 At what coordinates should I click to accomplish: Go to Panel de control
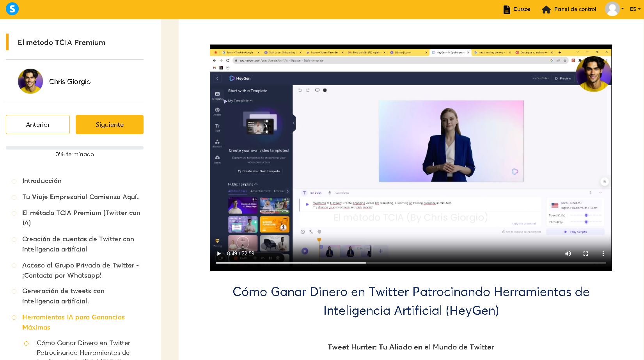(x=569, y=9)
